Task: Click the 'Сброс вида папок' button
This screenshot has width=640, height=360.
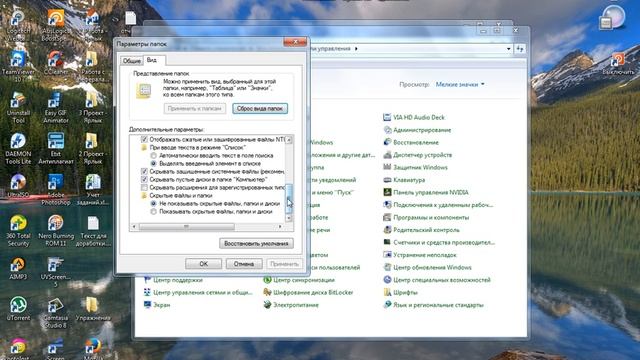Action: pos(260,109)
